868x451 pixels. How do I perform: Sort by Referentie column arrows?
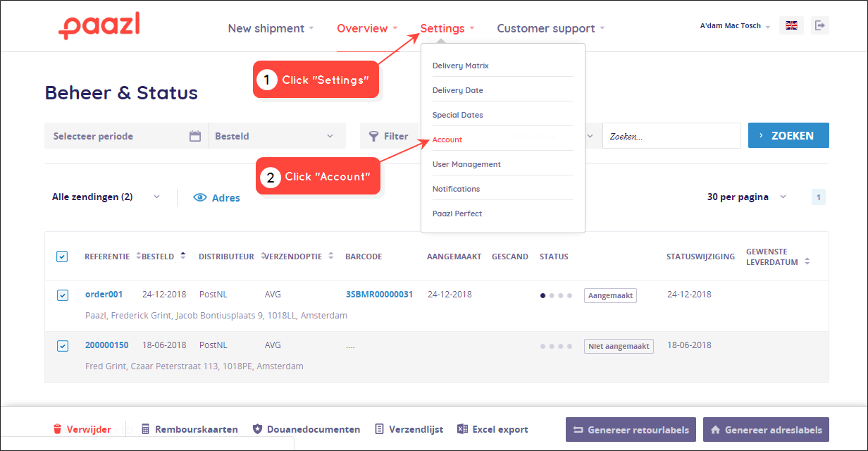[x=138, y=257]
